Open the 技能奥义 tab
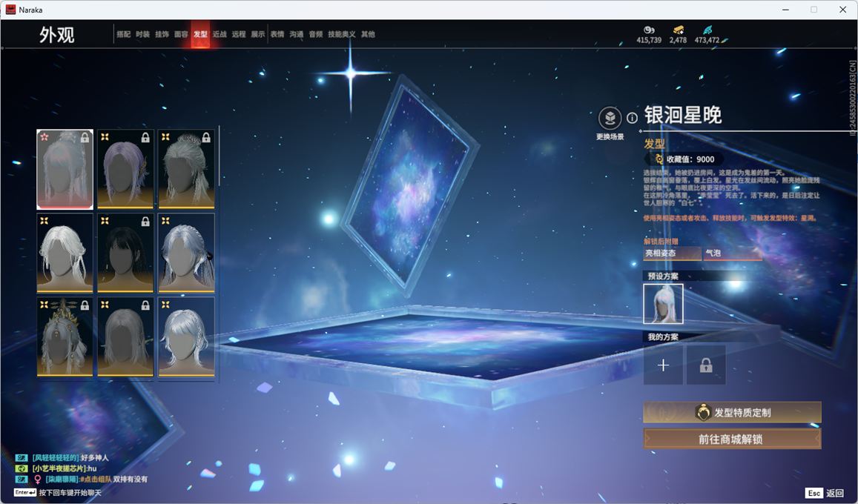 pyautogui.click(x=341, y=34)
